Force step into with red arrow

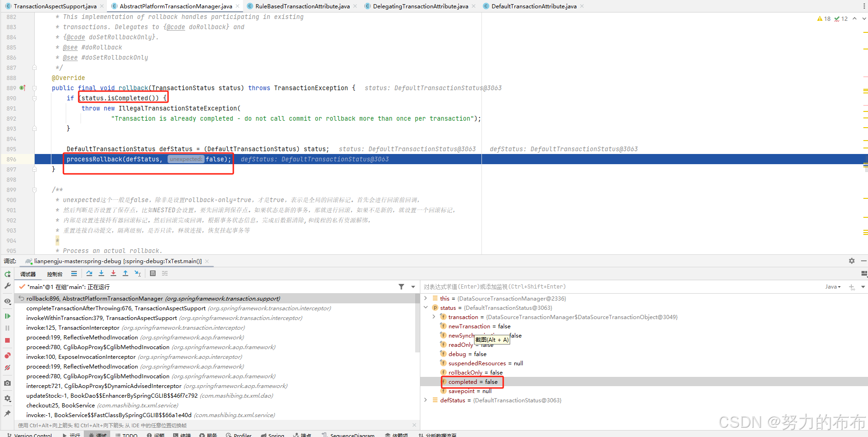113,274
